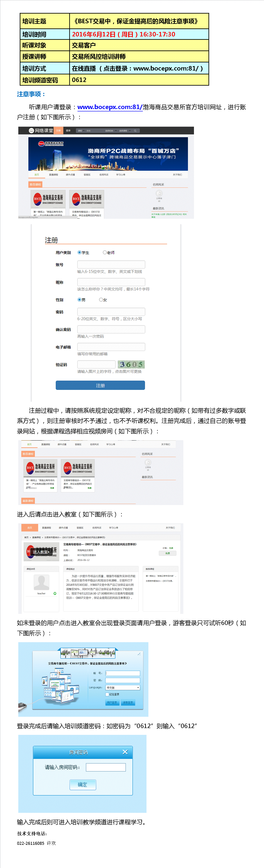Select the 学生 user type radio
This screenshot has width=264, height=868.
tap(79, 252)
